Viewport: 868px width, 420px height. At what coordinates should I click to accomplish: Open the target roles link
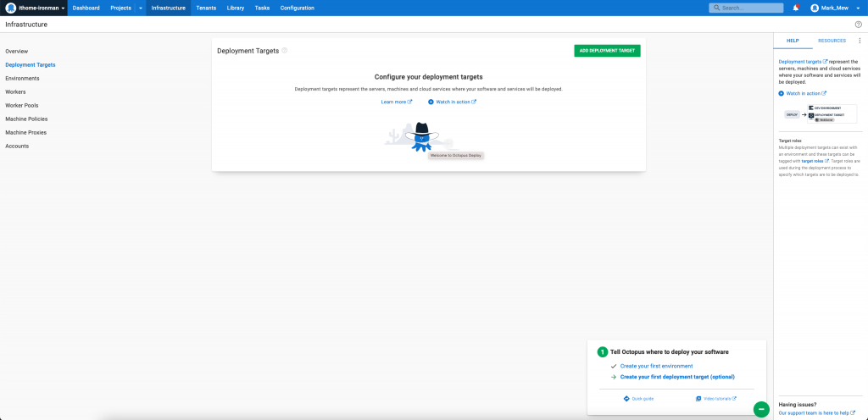coord(815,161)
